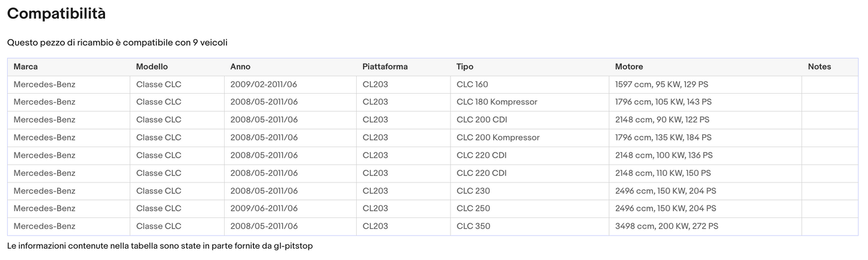
Task: Click the 3498 ccm, 200 KW engine cell
Action: [667, 226]
